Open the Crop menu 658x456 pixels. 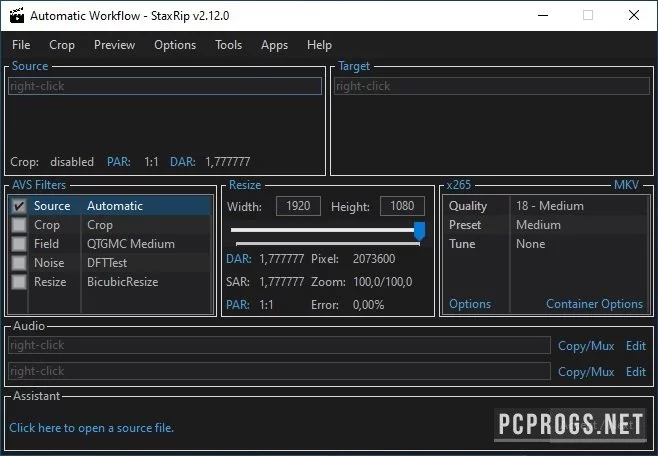click(62, 45)
